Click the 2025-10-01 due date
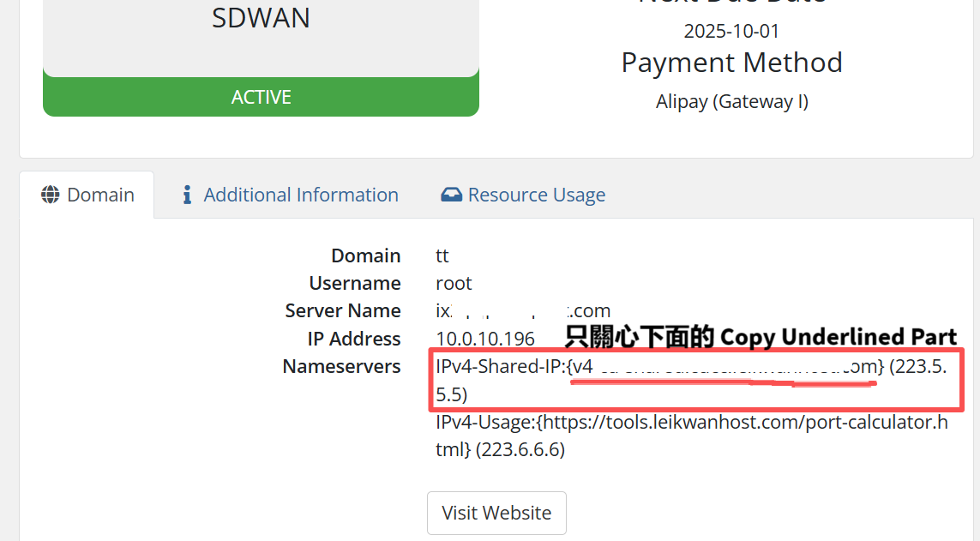Viewport: 980px width, 541px height. [x=731, y=31]
